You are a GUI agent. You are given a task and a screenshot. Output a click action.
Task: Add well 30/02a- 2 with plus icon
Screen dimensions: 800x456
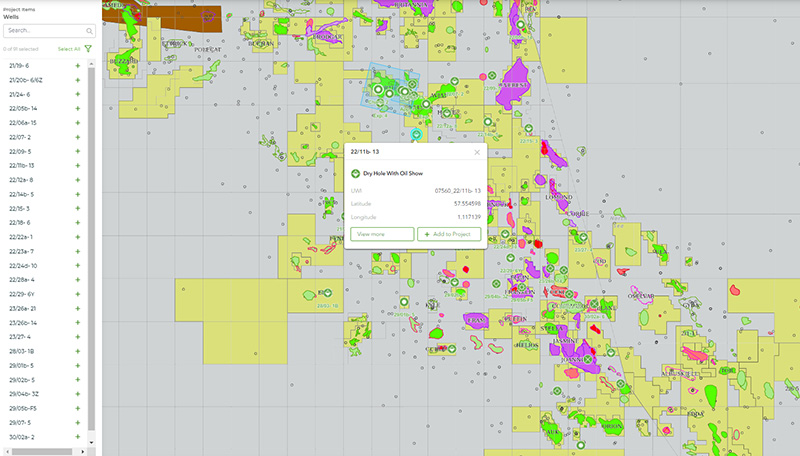point(77,438)
